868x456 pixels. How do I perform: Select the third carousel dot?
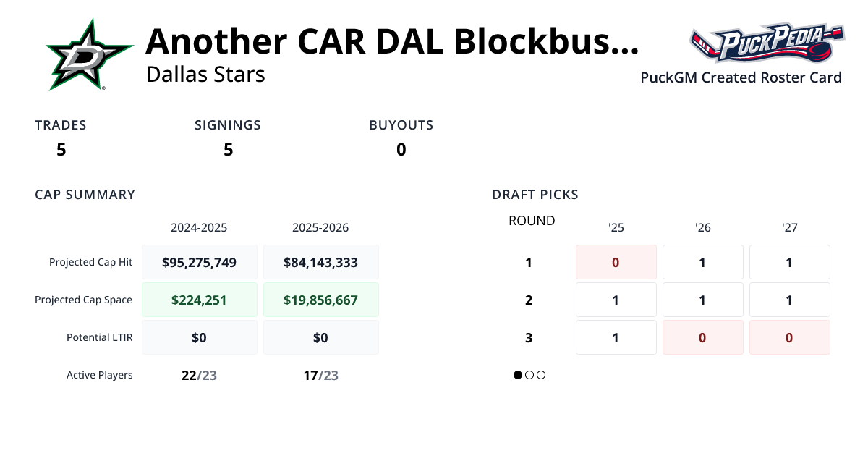point(540,375)
